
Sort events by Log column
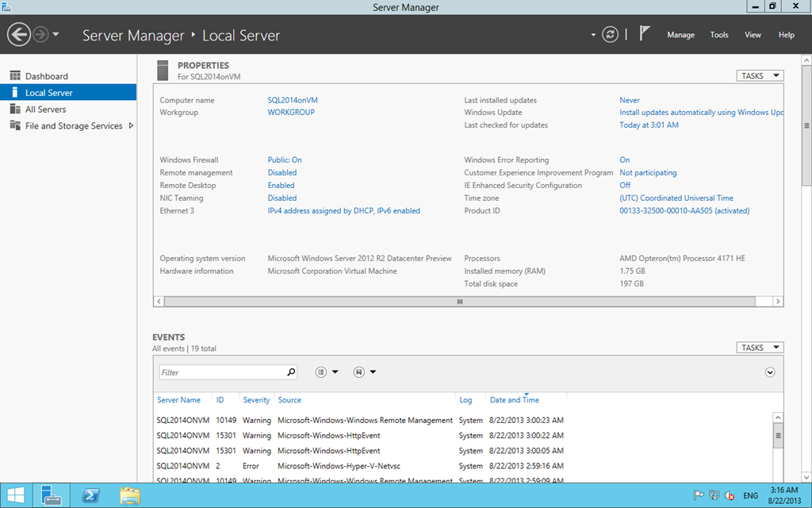click(x=465, y=400)
